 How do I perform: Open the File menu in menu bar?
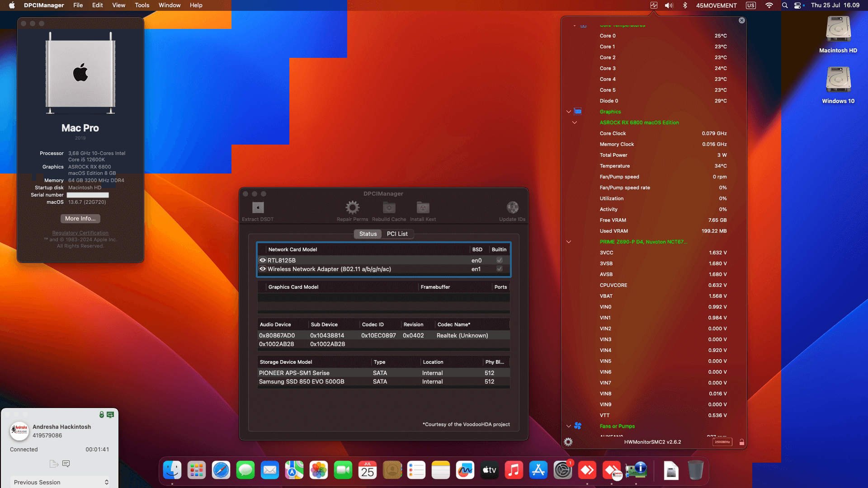click(78, 5)
